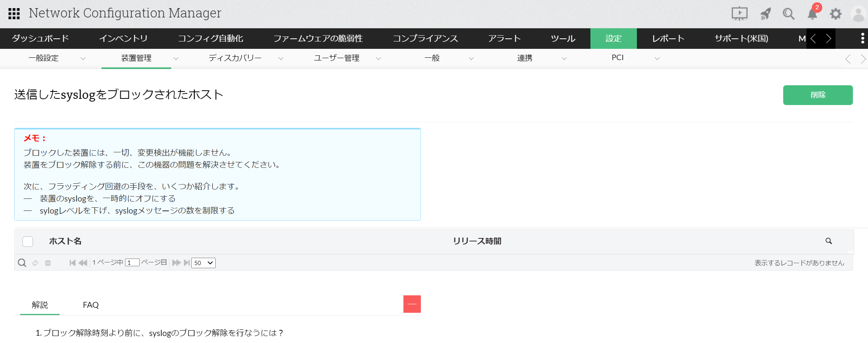Viewport: 868px width, 343px height.
Task: Click search icon in table header row
Action: [x=829, y=241]
